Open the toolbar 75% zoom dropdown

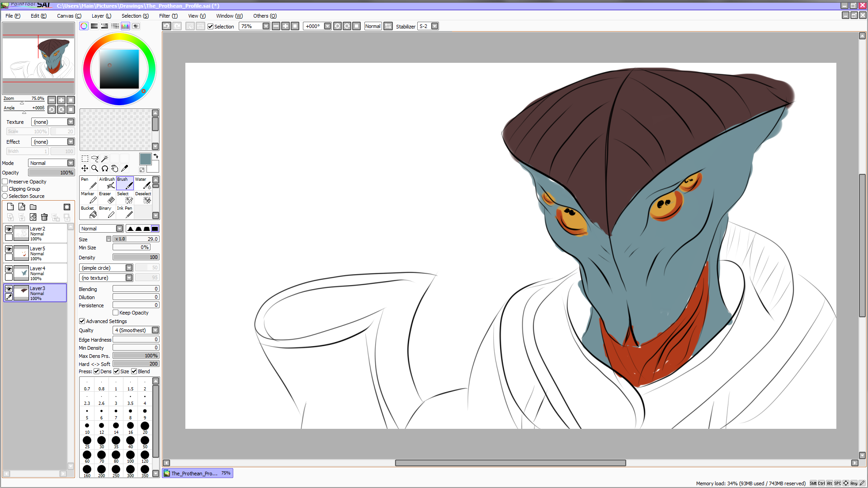(x=255, y=26)
